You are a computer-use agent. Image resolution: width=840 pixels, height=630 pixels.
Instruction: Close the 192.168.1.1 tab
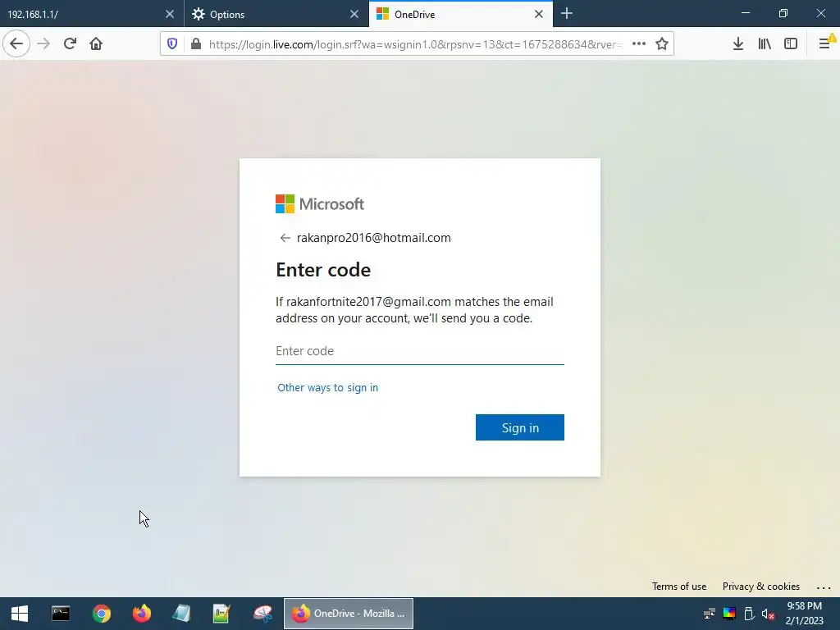coord(170,15)
